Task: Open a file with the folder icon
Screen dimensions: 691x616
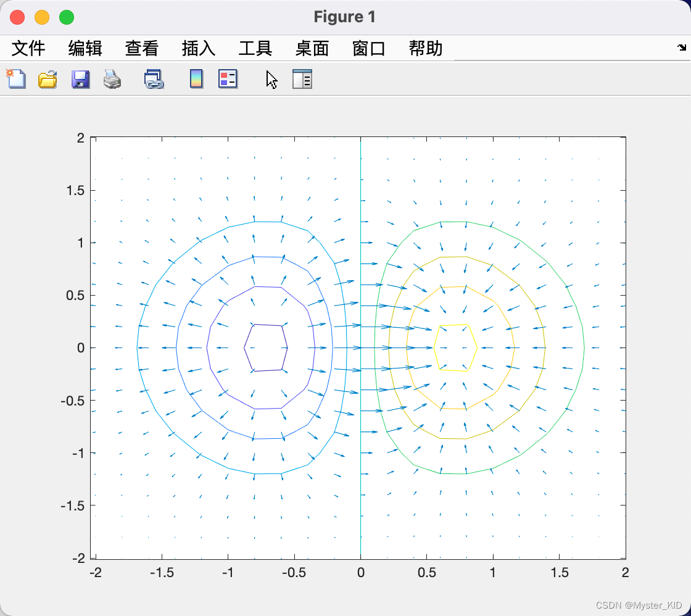Action: pos(48,79)
